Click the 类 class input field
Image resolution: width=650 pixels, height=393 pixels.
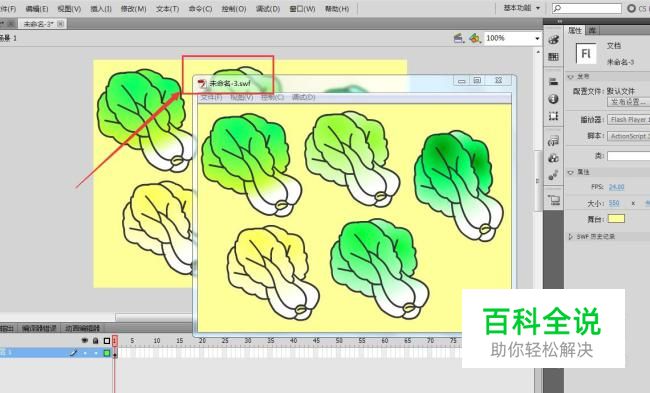[628, 156]
